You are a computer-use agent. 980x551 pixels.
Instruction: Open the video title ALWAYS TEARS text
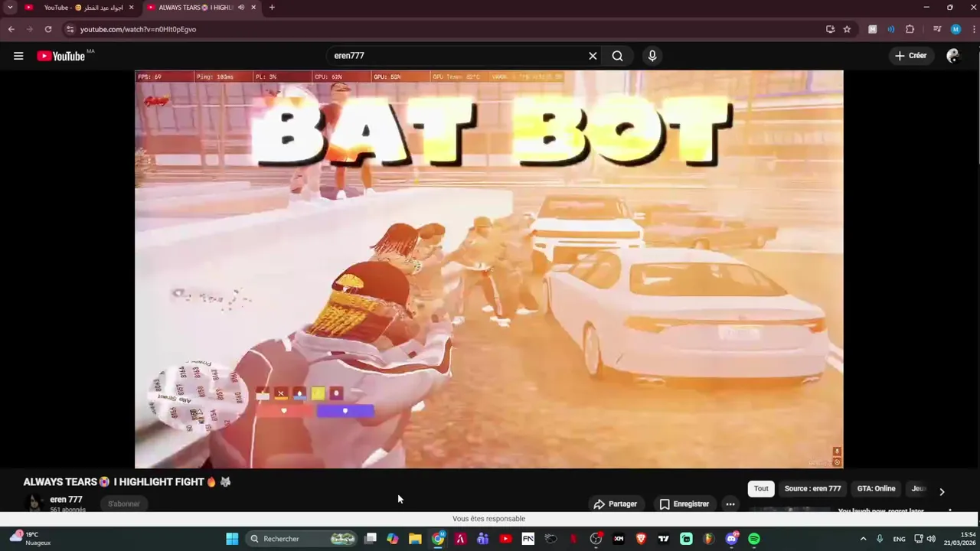point(127,482)
